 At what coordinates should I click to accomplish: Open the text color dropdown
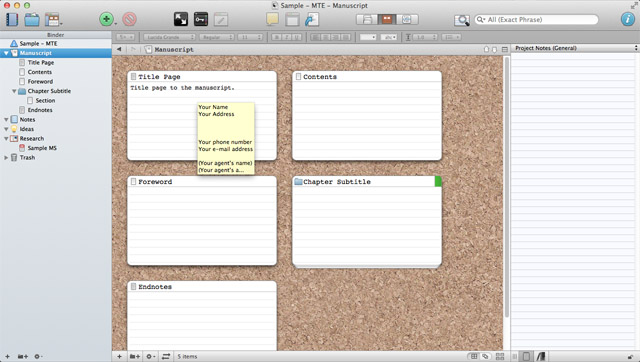coord(368,37)
